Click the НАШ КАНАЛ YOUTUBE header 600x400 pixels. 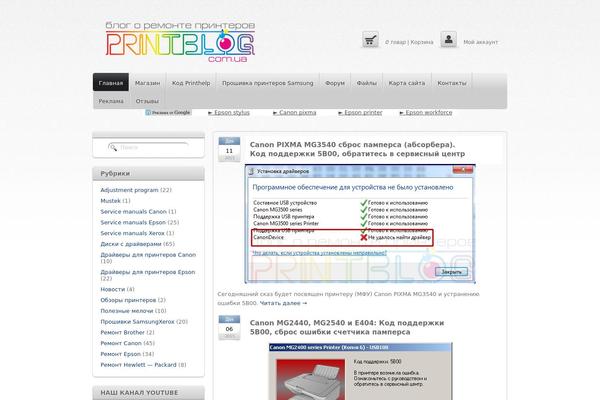point(148,393)
